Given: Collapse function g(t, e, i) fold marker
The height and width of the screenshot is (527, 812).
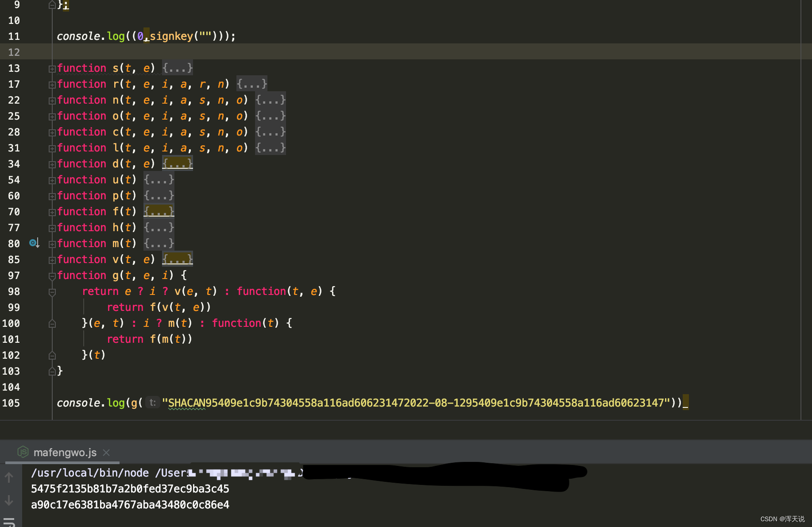Looking at the screenshot, I should 52,276.
